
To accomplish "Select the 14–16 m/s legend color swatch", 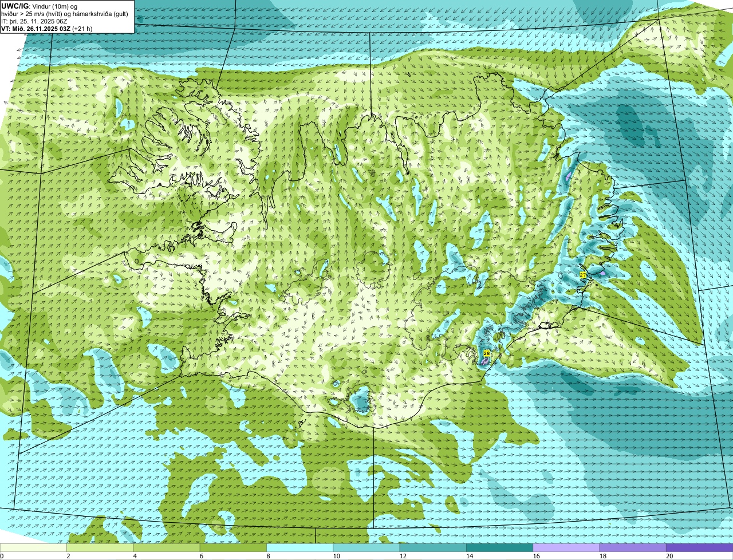I will [x=499, y=547].
